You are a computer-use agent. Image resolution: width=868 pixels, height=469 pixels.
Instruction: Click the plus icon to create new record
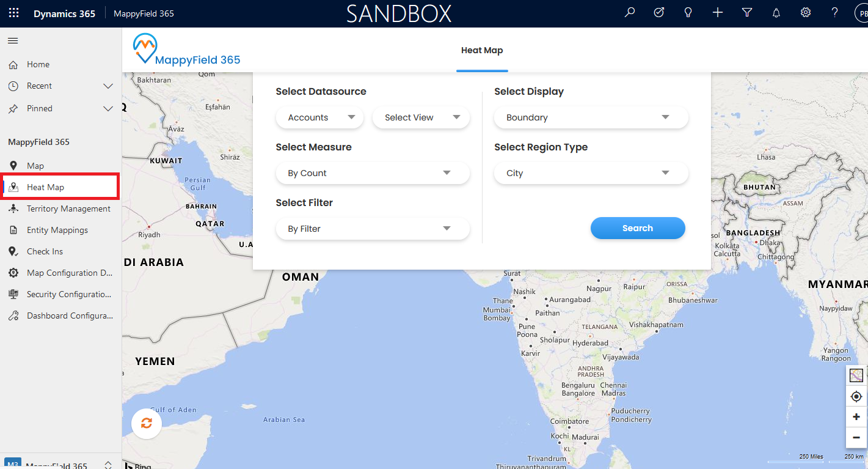[718, 12]
